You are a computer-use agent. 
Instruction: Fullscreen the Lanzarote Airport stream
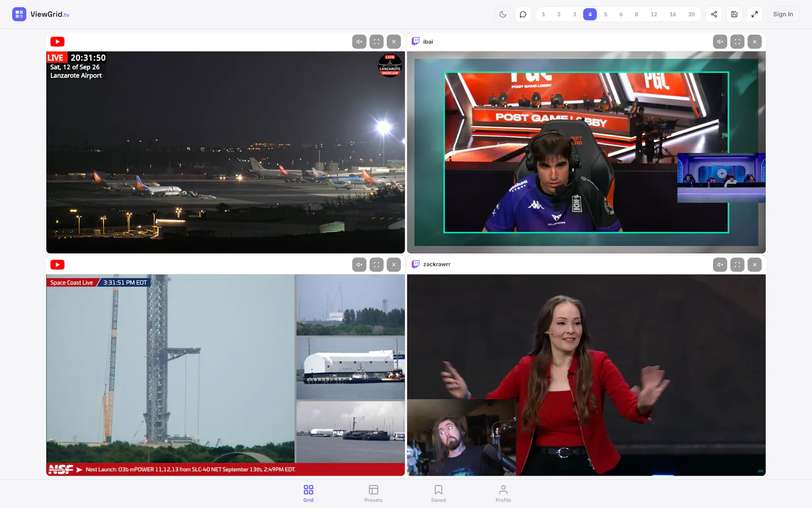click(377, 42)
